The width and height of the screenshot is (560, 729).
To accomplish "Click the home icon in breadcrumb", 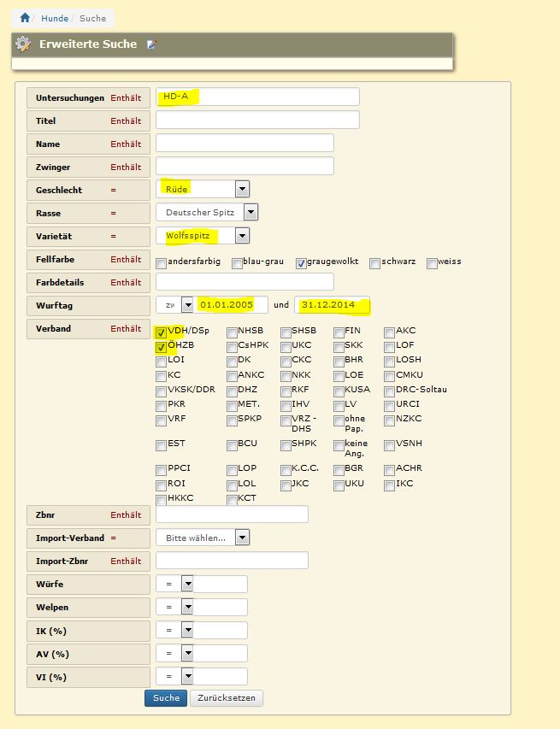I will (25, 17).
